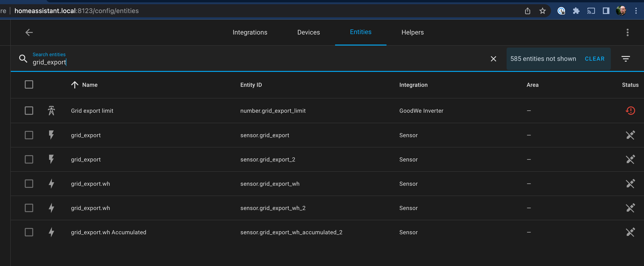The image size is (644, 266).
Task: Click the disabled status icon for grid_export.wh
Action: 631,184
